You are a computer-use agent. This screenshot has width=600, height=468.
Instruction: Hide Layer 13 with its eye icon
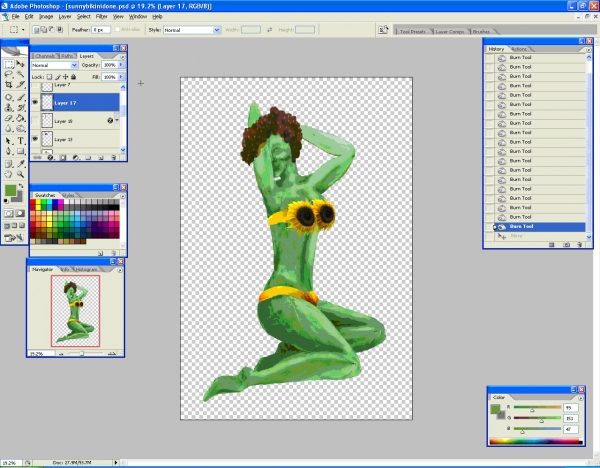(x=35, y=139)
